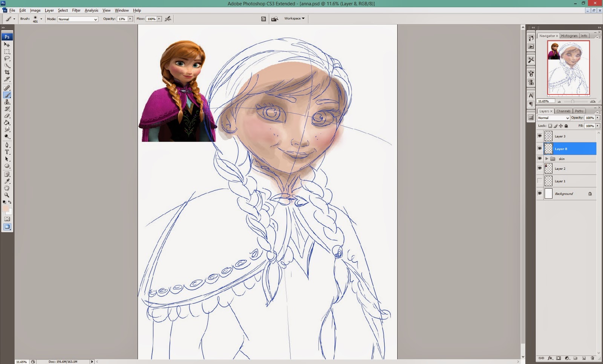Link layers using chain icon

pyautogui.click(x=541, y=358)
